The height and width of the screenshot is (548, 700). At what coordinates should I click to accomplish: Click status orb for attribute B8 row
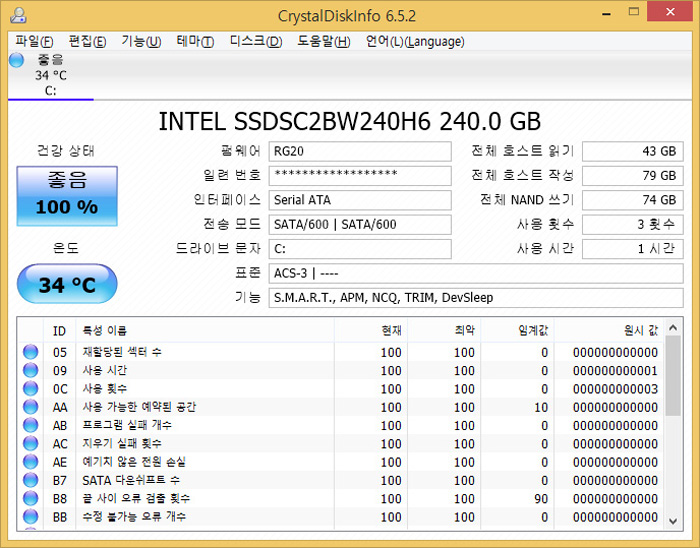point(30,498)
